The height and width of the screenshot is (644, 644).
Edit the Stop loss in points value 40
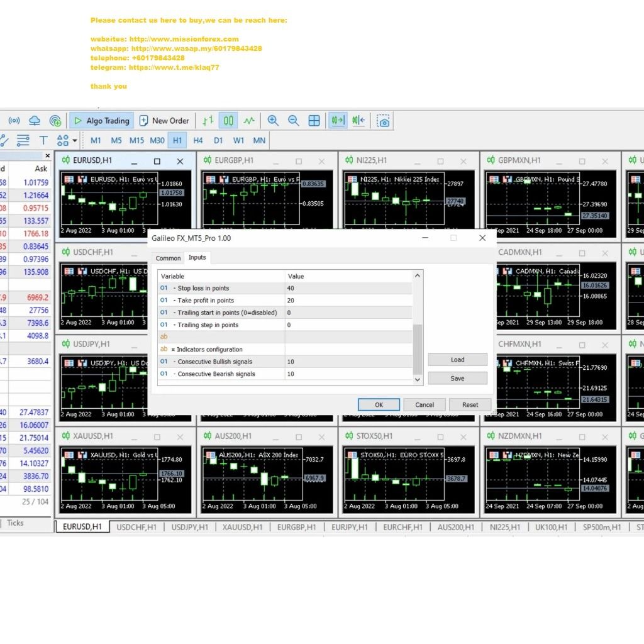click(348, 288)
